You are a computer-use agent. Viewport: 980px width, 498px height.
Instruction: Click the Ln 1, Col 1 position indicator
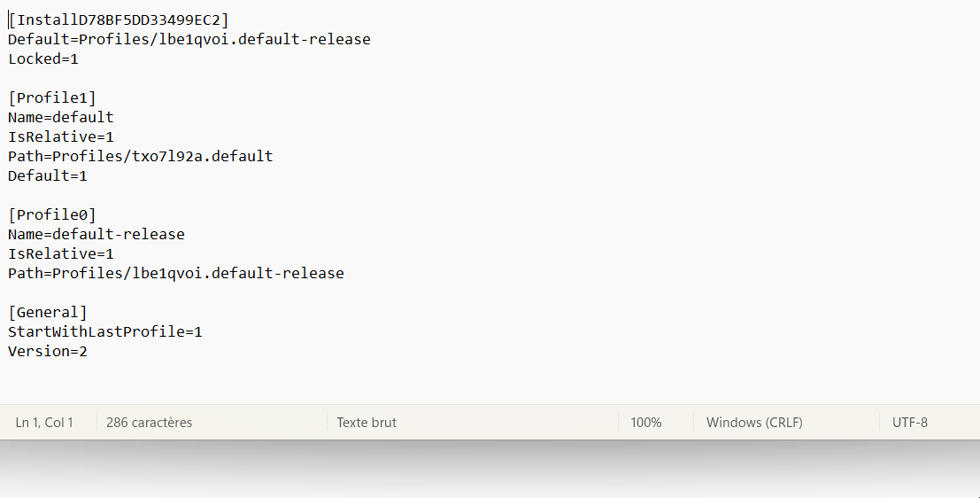pos(44,423)
